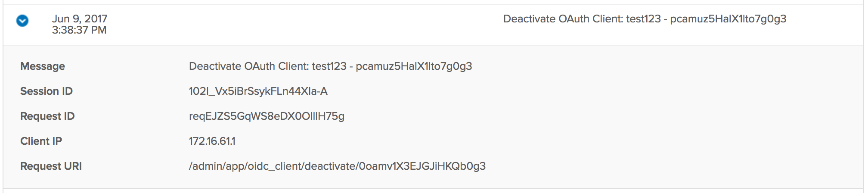Click the Session ID field label
This screenshot has width=868, height=193.
coord(46,91)
